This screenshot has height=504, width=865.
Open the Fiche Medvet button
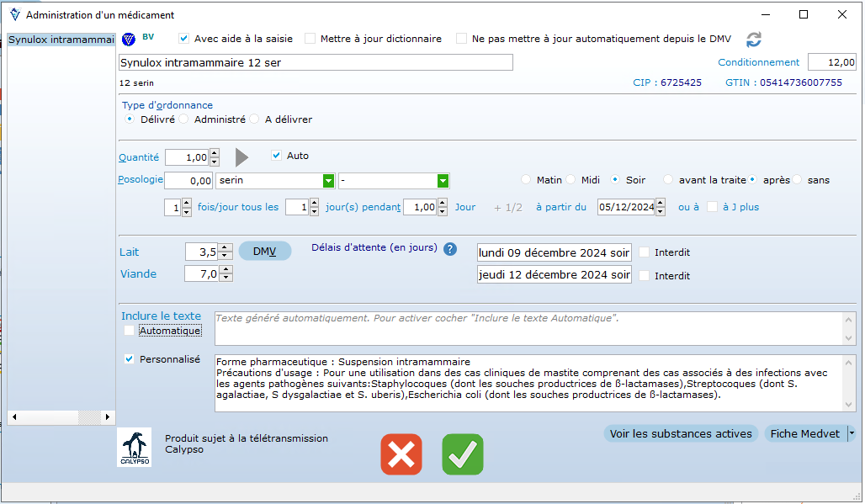805,434
